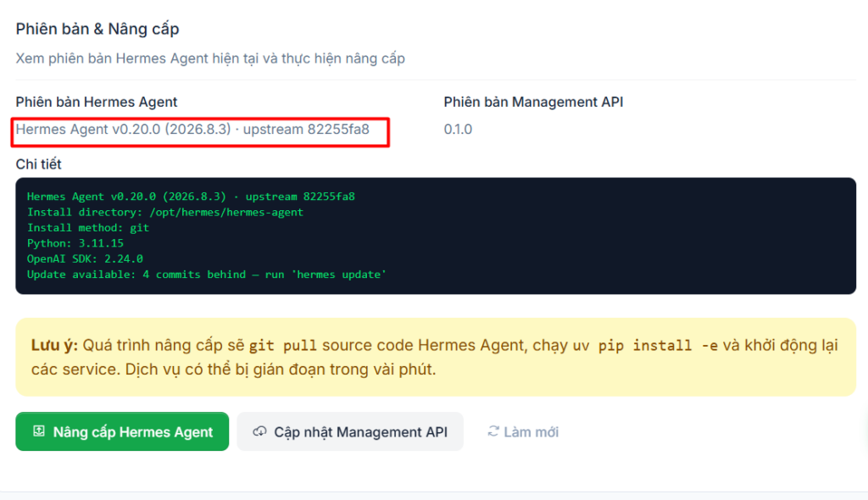Click the git pull code snippet in the note
This screenshot has height=500, width=868.
(282, 346)
